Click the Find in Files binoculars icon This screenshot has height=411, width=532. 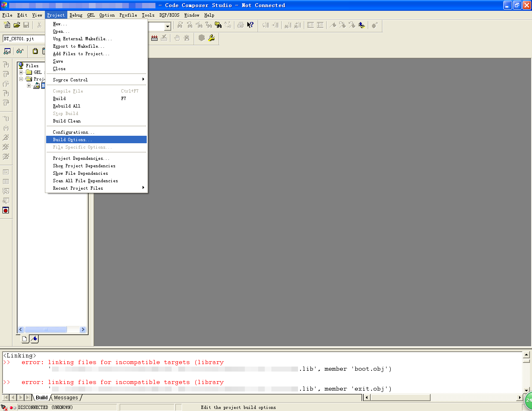point(218,25)
